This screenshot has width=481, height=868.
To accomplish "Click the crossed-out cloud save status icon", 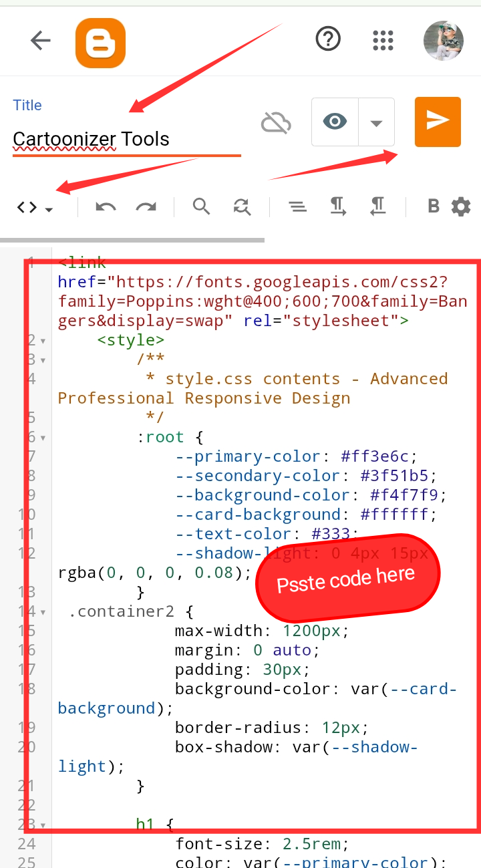I will (x=276, y=122).
